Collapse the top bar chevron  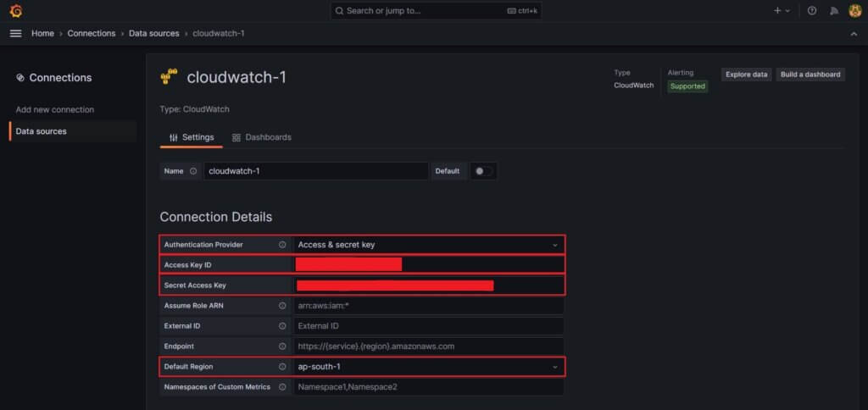853,34
